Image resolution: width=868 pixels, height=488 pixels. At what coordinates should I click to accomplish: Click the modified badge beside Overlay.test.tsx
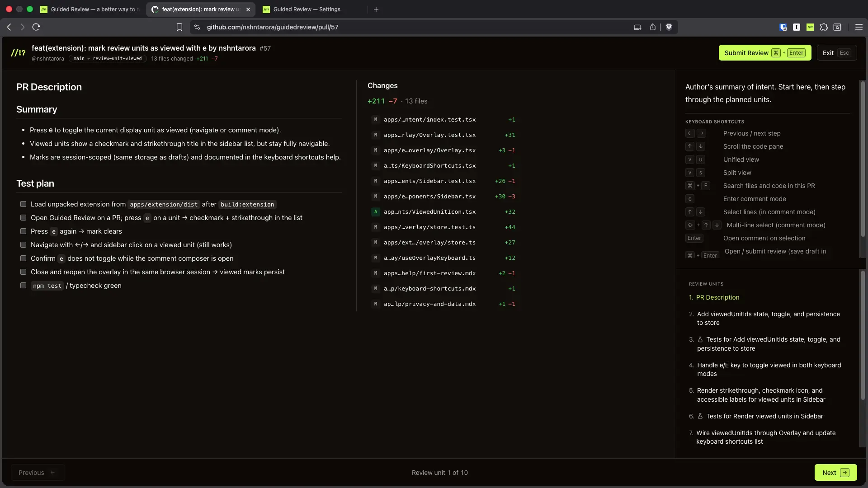point(375,135)
